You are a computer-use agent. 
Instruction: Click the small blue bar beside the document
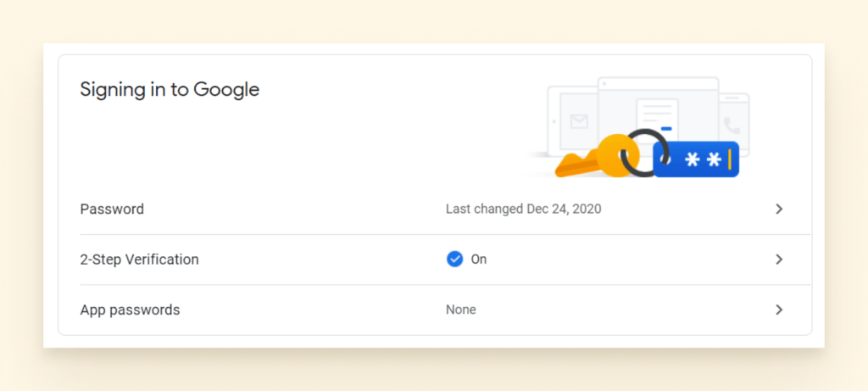click(x=666, y=129)
